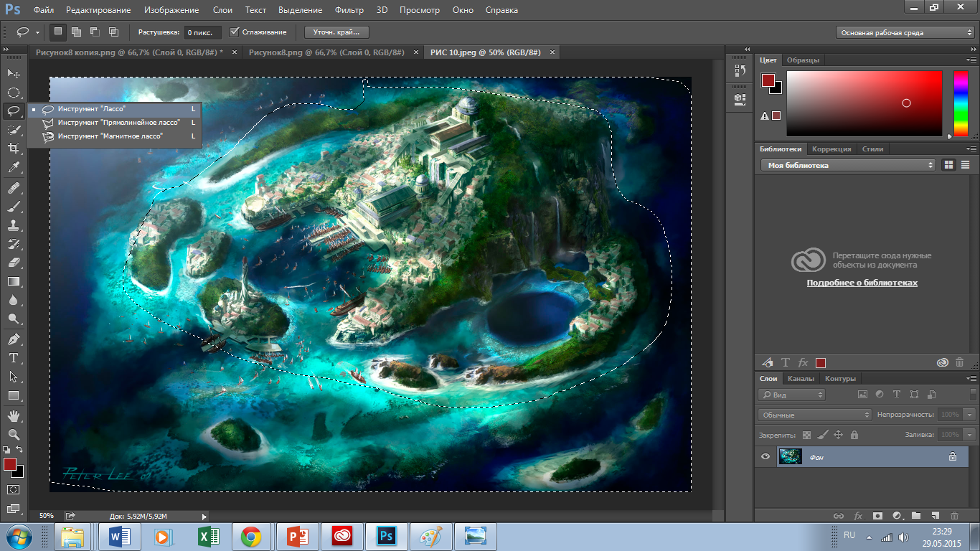The width and height of the screenshot is (980, 551).
Task: Toggle lock position of layer
Action: point(838,435)
